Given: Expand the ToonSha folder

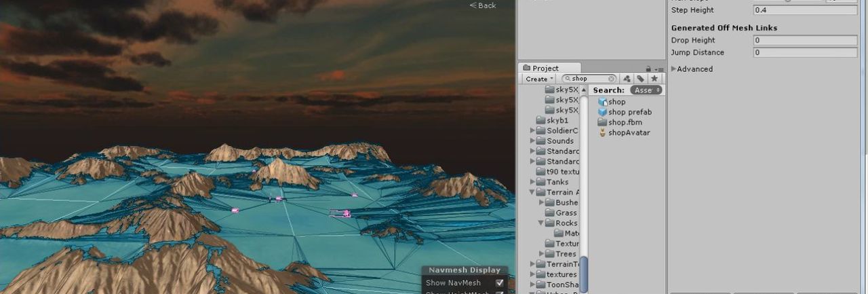Looking at the screenshot, I should tap(533, 284).
